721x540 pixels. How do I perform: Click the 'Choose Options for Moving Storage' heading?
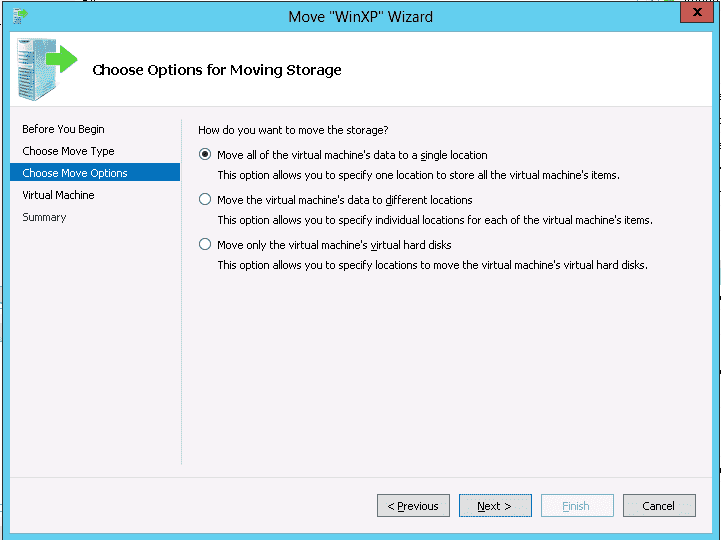[x=217, y=70]
